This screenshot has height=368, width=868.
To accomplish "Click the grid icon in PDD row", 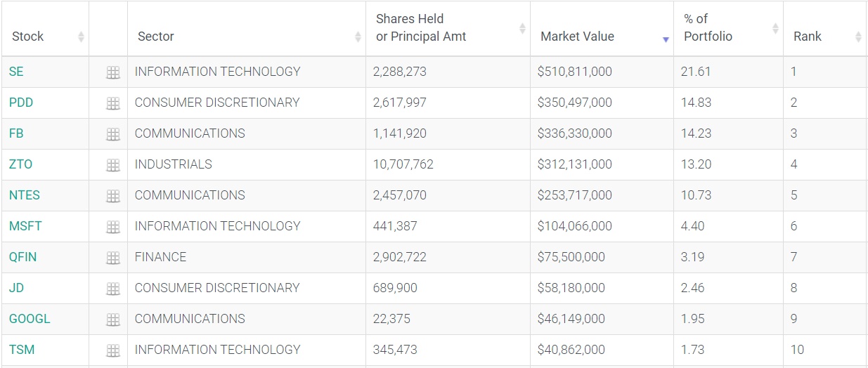I will (112, 103).
